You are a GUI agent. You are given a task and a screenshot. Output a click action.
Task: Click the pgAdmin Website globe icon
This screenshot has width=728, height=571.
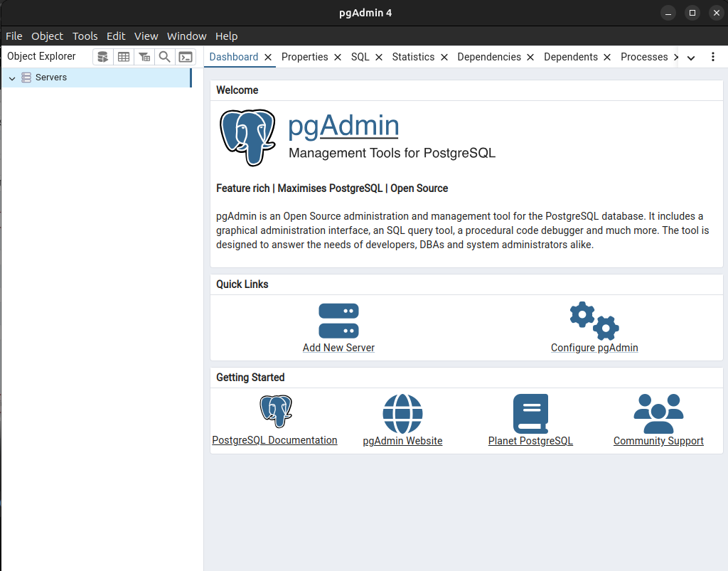pyautogui.click(x=402, y=414)
